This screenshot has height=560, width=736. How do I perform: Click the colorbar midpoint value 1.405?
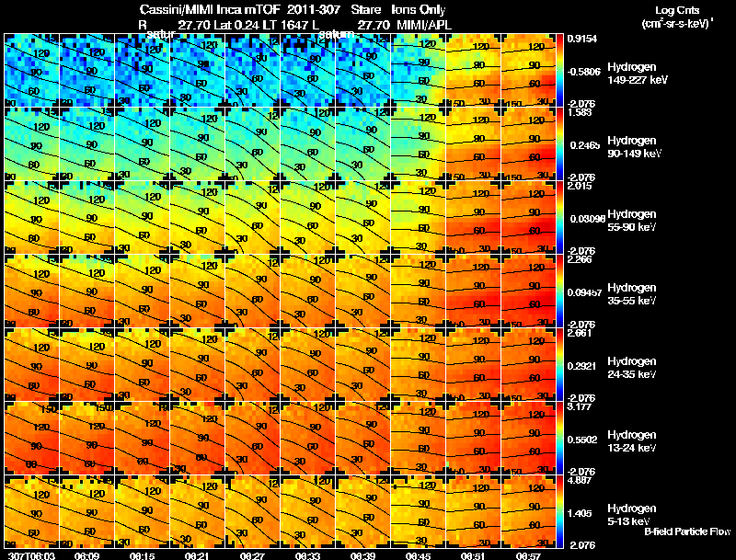tap(580, 514)
